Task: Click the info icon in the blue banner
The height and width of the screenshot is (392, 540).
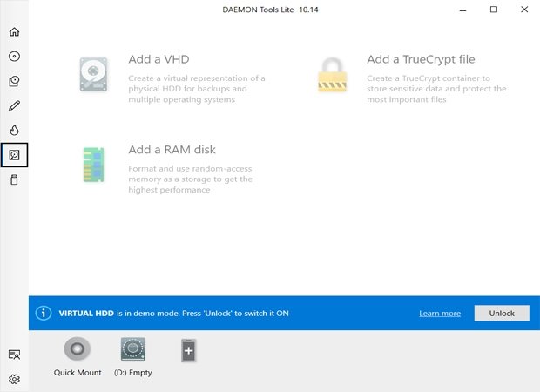Action: 44,313
